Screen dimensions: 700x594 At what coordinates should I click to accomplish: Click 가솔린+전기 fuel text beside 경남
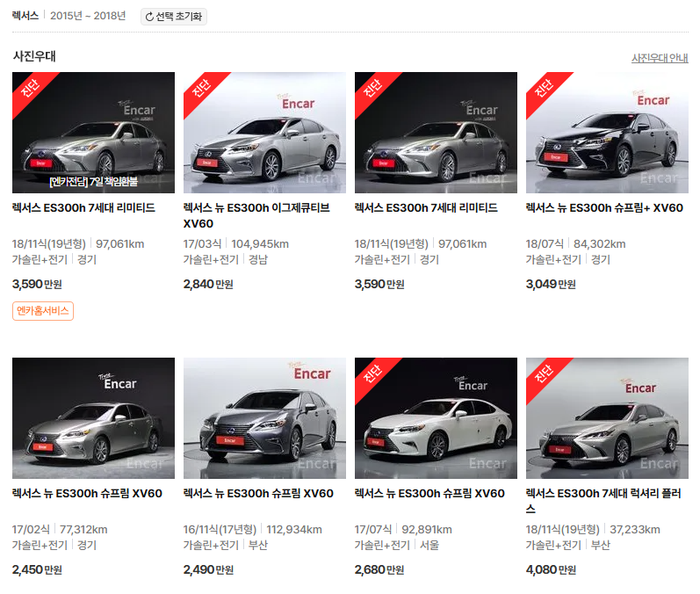211,259
